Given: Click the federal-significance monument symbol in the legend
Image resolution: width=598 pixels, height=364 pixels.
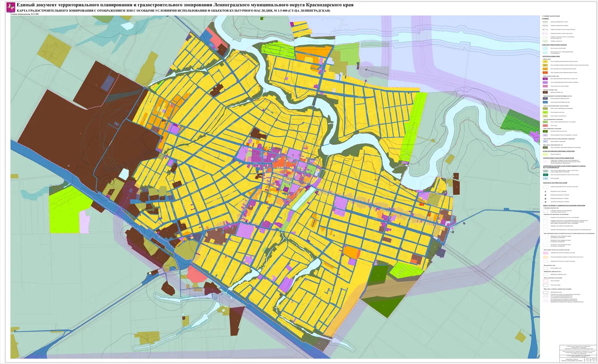Looking at the screenshot, I should [x=545, y=199].
